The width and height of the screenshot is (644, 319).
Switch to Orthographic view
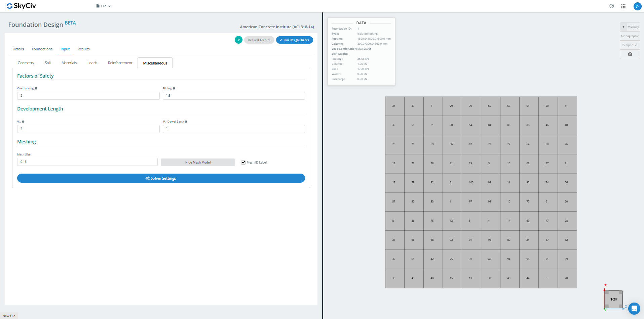[630, 36]
